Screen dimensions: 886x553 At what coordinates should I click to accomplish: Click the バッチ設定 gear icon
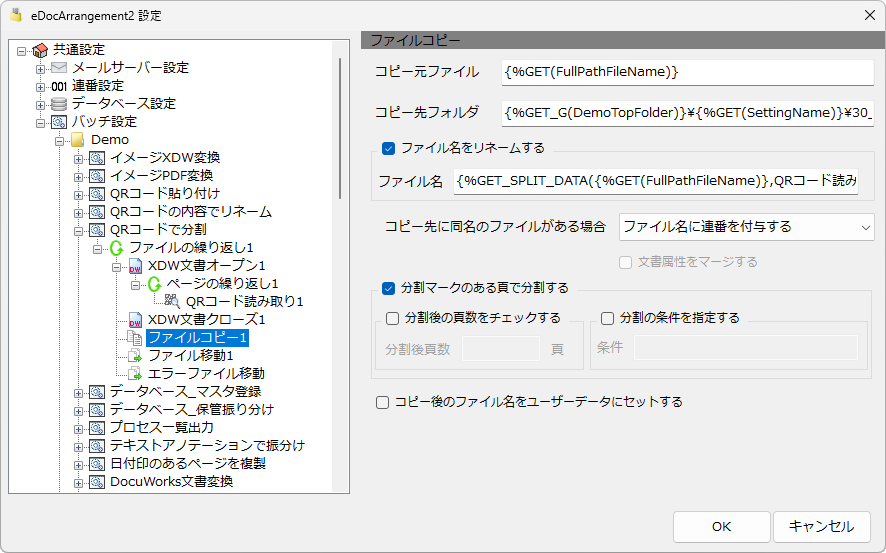tap(59, 122)
